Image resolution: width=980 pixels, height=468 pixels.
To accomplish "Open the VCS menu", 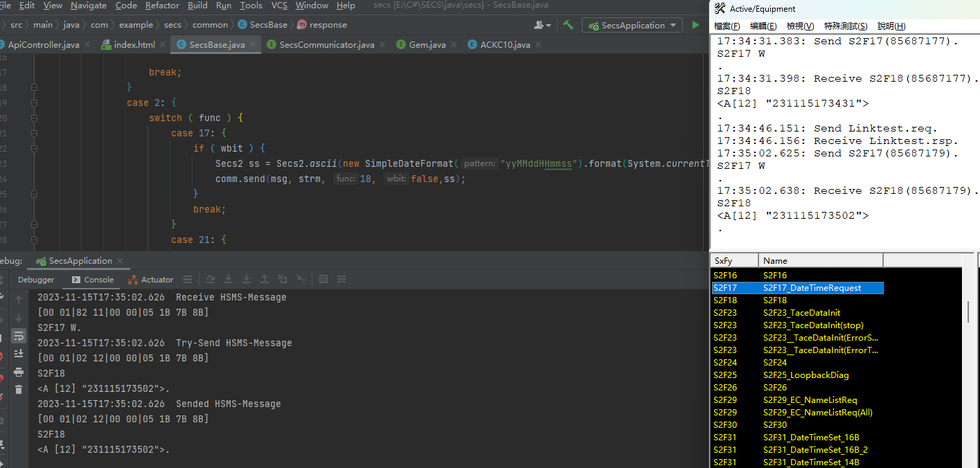I will click(x=279, y=6).
